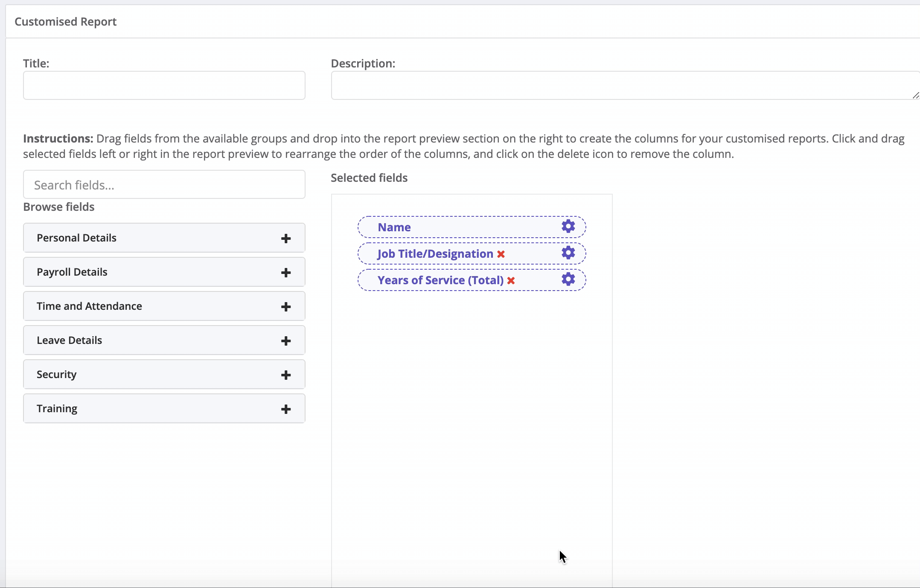The image size is (920, 588).
Task: Select the Years of Service (Total) chip
Action: (472, 280)
